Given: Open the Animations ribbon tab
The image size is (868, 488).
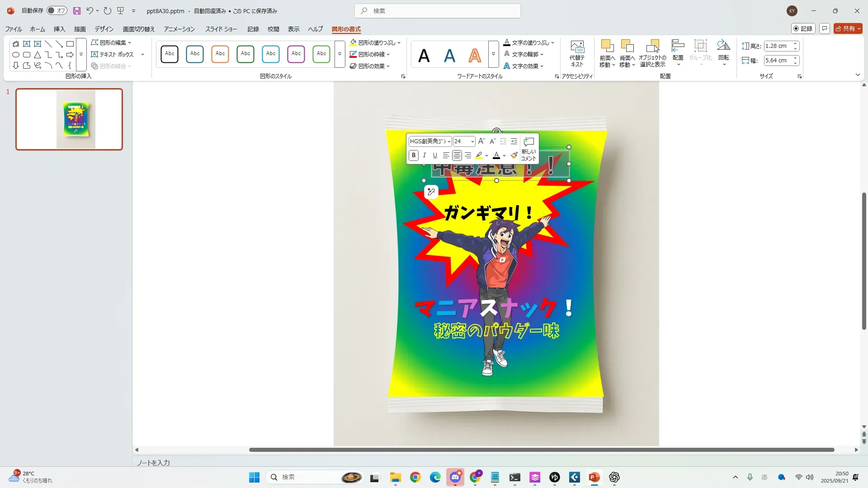Looking at the screenshot, I should (x=179, y=29).
